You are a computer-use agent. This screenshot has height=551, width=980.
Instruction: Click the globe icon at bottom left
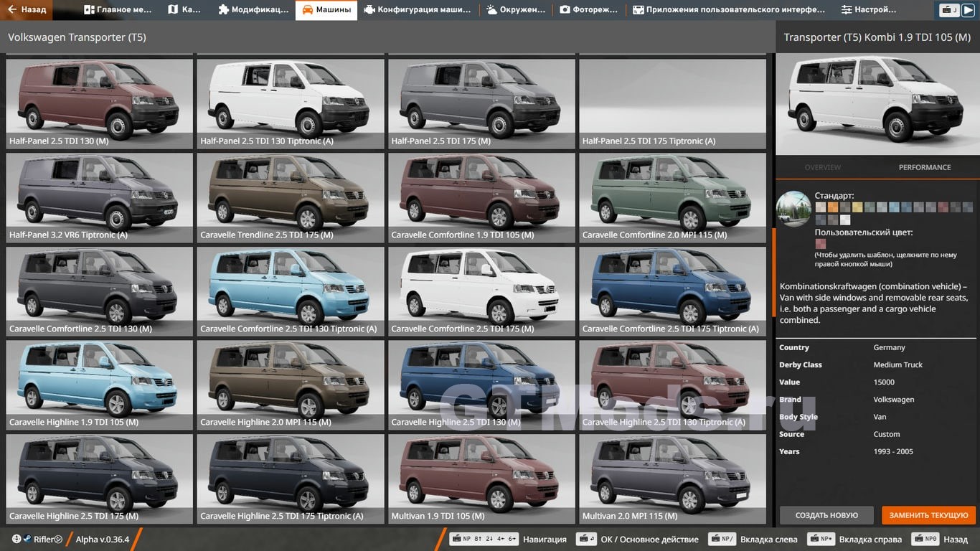17,540
